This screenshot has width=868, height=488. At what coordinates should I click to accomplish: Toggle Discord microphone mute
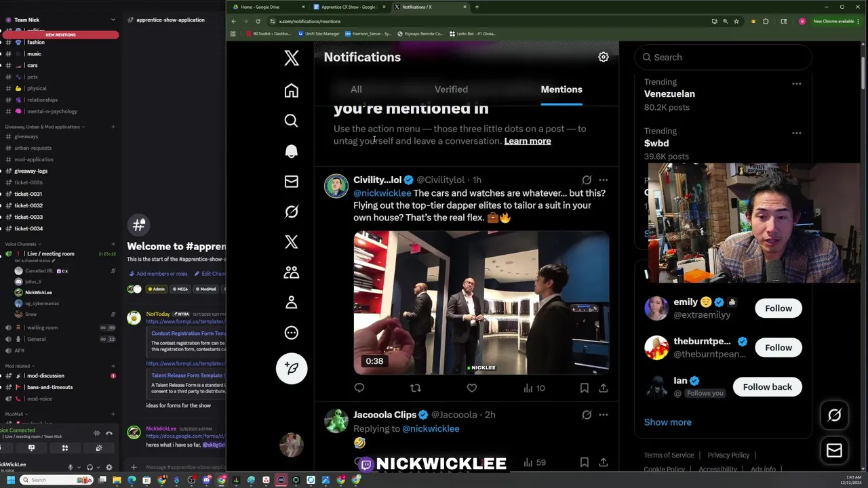(x=70, y=467)
